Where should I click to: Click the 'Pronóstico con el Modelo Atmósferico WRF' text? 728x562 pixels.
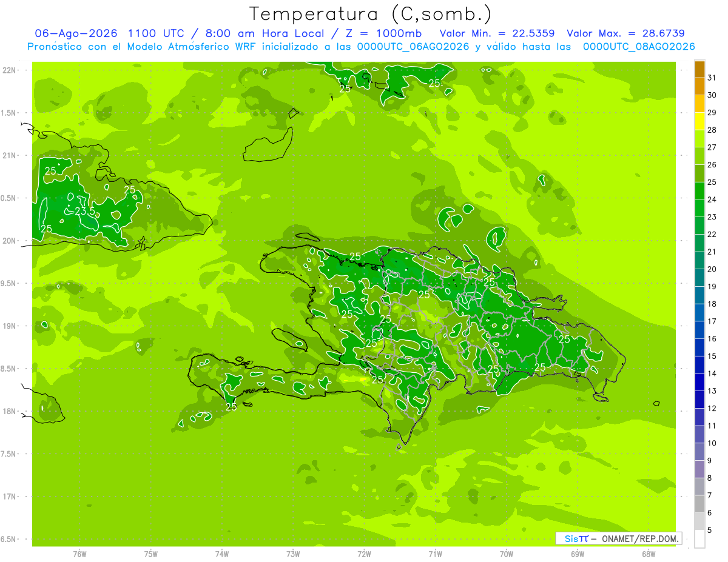coord(143,47)
